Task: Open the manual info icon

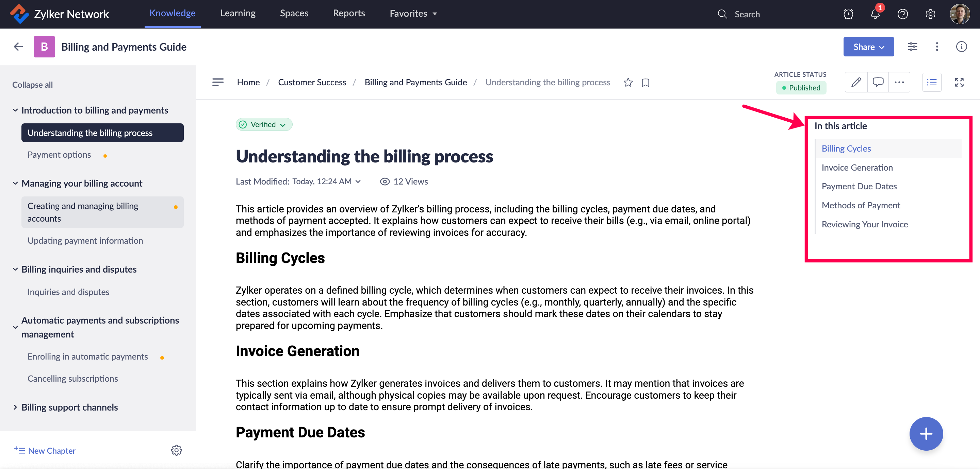Action: [x=961, y=47]
